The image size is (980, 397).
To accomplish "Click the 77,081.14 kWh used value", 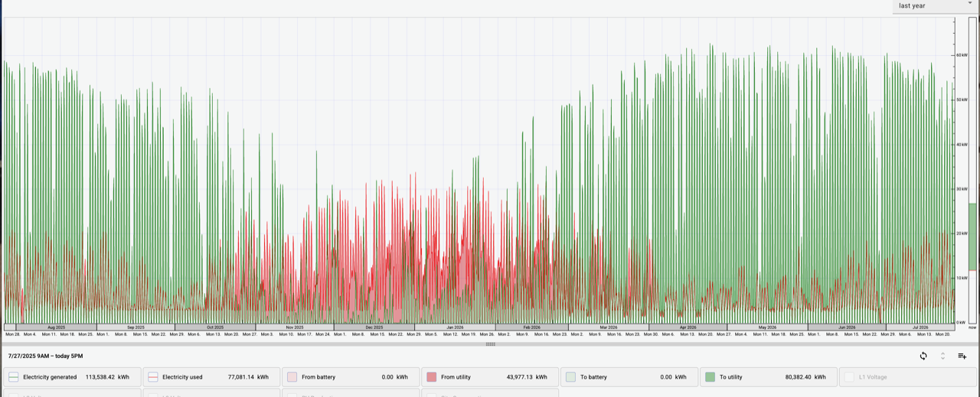I will 248,377.
